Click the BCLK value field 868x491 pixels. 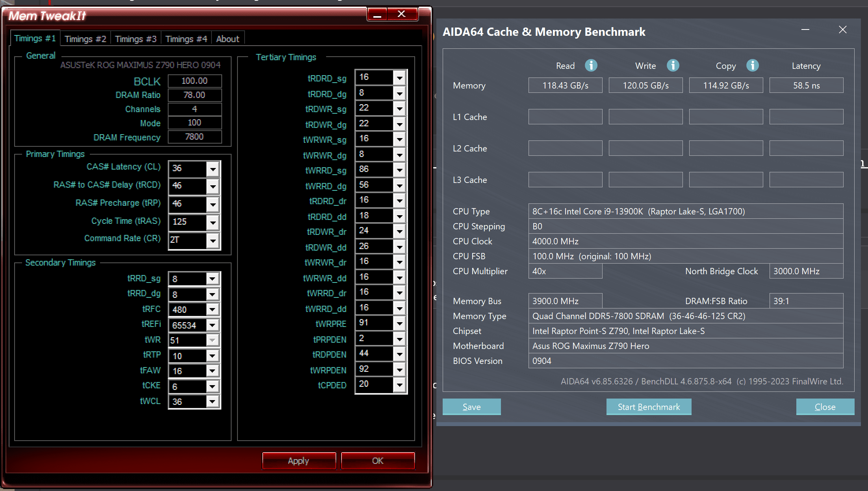(195, 81)
